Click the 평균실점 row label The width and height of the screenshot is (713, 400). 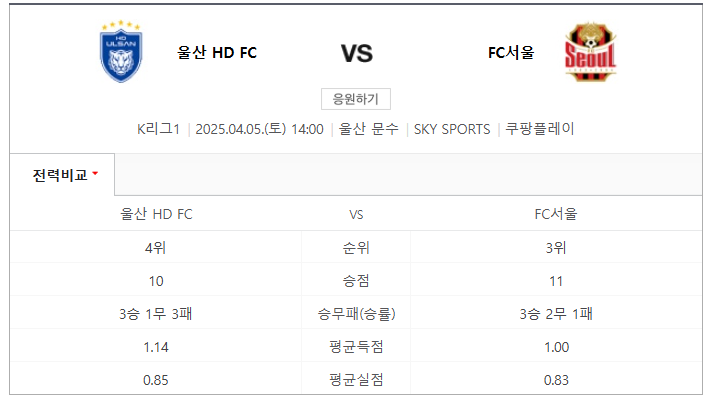[356, 380]
